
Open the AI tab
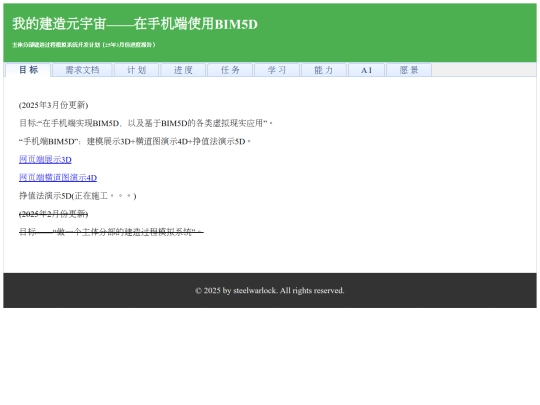coord(366,70)
